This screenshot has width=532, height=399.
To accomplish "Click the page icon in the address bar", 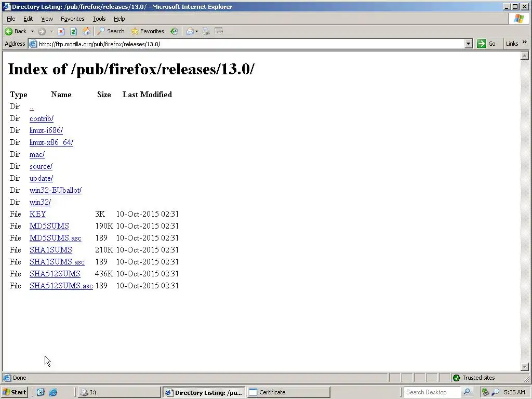I will (x=33, y=44).
